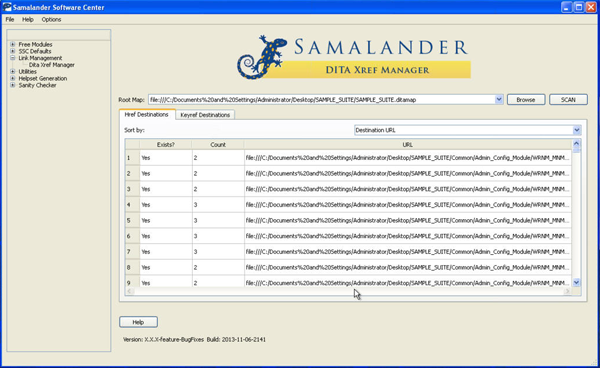Select the Link Management tree label
This screenshot has height=368, width=600.
point(40,58)
